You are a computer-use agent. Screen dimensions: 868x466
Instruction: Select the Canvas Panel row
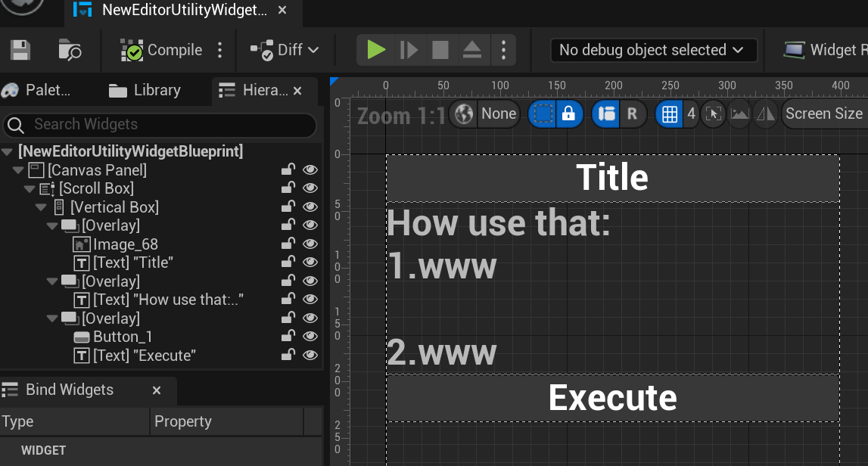point(97,170)
